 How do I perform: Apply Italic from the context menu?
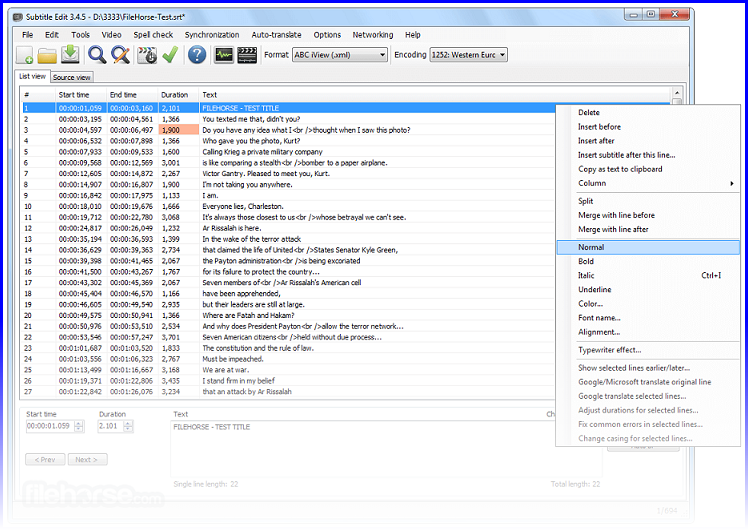click(648, 275)
